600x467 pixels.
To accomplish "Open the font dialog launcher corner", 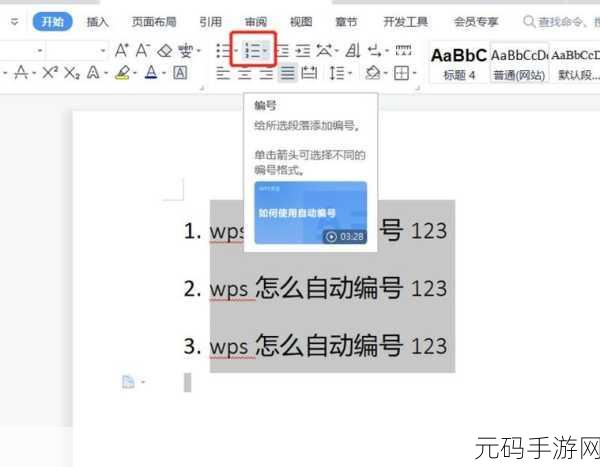I will point(202,88).
